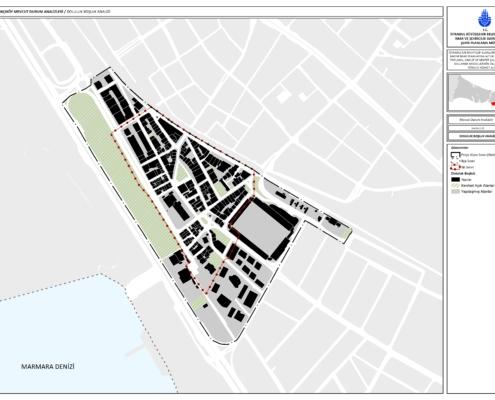The height and width of the screenshot is (400, 495).
Task: Click the black building footprint legend symbol
Action: pyautogui.click(x=455, y=179)
